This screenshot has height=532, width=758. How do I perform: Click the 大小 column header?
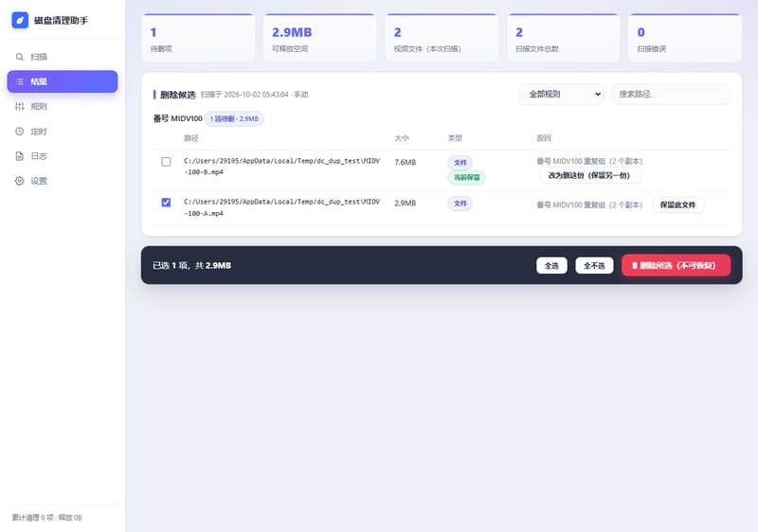point(402,138)
